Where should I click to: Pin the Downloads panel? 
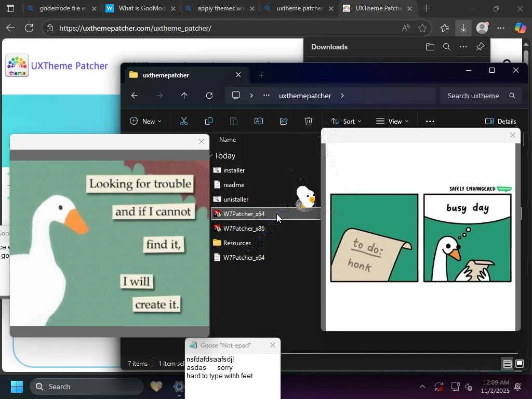(x=480, y=46)
